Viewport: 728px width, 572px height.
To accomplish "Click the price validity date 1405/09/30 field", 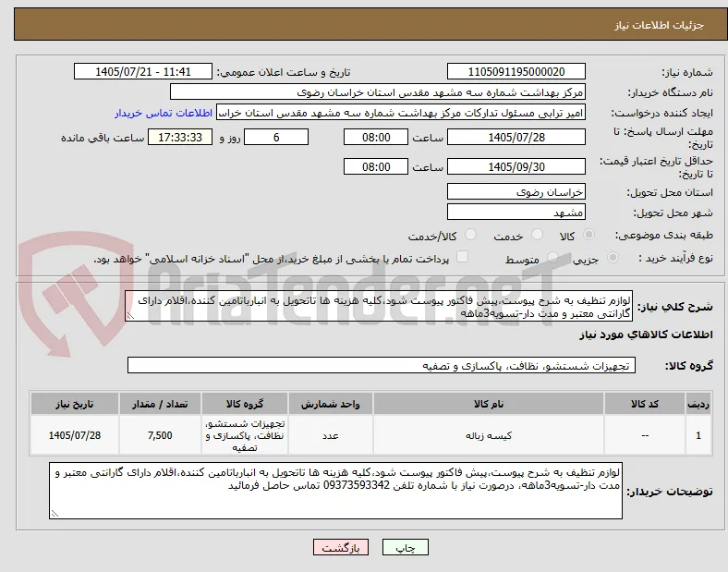I will pyautogui.click(x=516, y=166).
